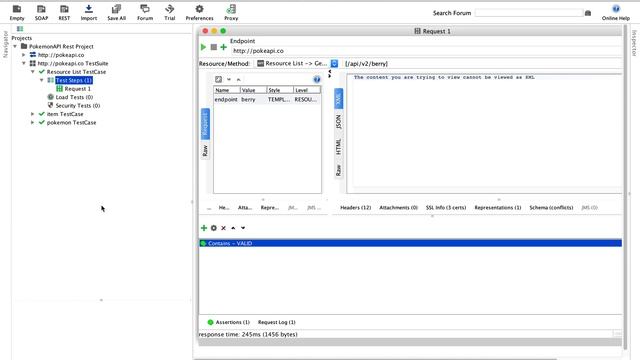The width and height of the screenshot is (640, 360).
Task: Open Preferences from the toolbar
Action: point(199,13)
